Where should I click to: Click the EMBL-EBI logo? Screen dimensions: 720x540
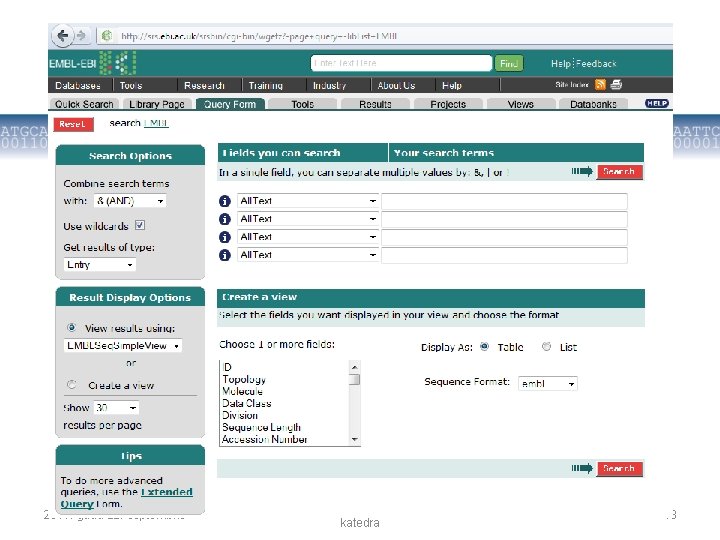click(93, 63)
